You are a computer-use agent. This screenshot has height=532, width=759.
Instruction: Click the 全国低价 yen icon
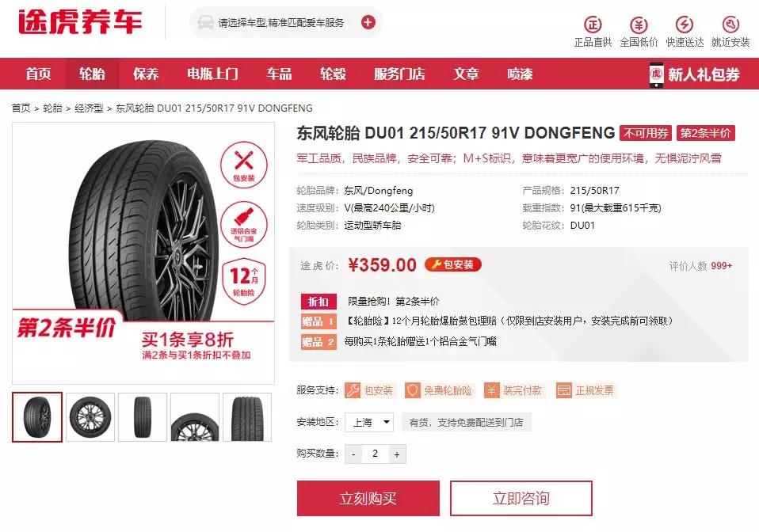(x=639, y=24)
